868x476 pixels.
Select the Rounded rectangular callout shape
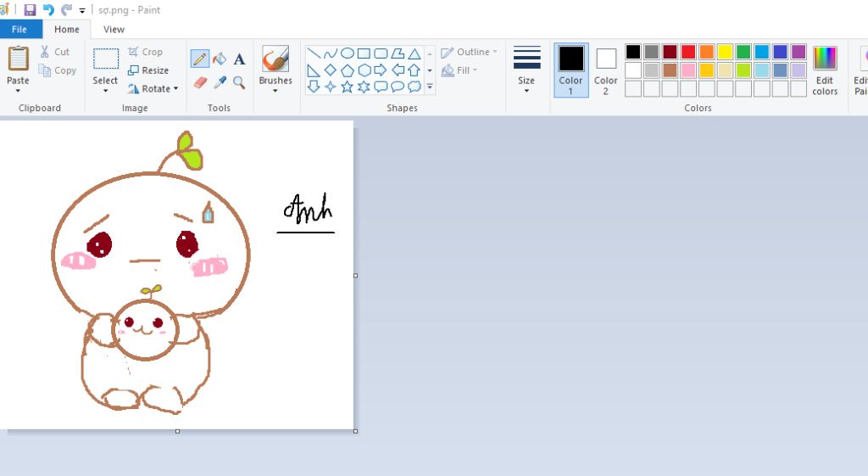pyautogui.click(x=381, y=87)
